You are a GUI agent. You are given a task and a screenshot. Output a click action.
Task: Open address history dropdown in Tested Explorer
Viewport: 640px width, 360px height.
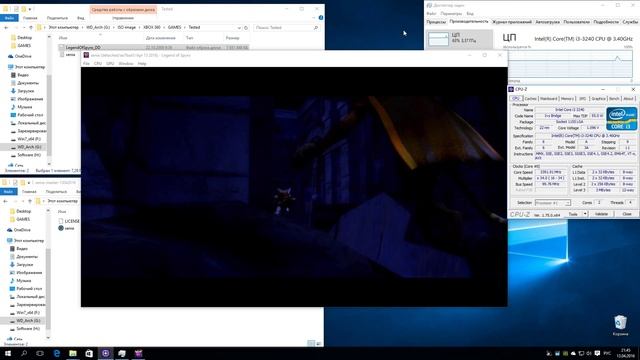pos(239,28)
